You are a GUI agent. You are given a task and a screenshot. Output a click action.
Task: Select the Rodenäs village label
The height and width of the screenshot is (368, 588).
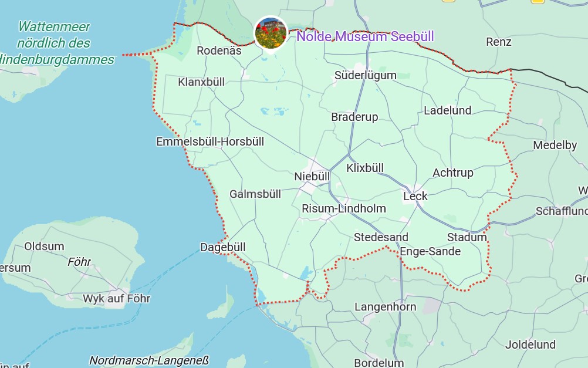(219, 50)
